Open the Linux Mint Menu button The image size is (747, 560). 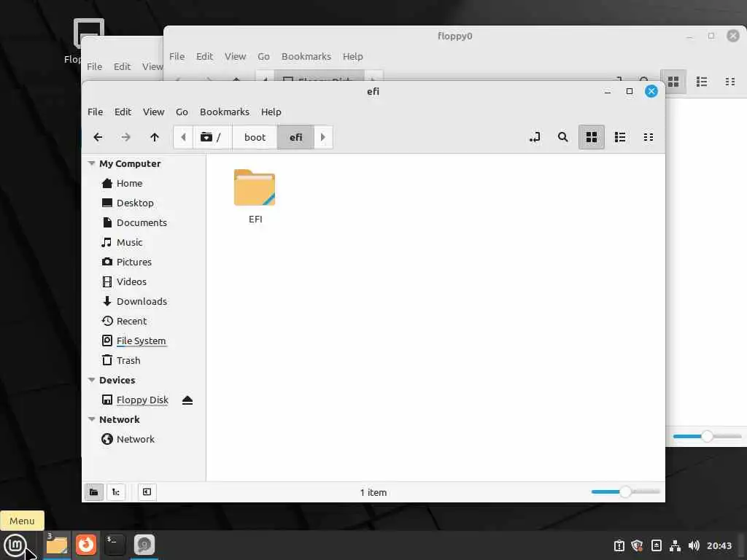[15, 545]
